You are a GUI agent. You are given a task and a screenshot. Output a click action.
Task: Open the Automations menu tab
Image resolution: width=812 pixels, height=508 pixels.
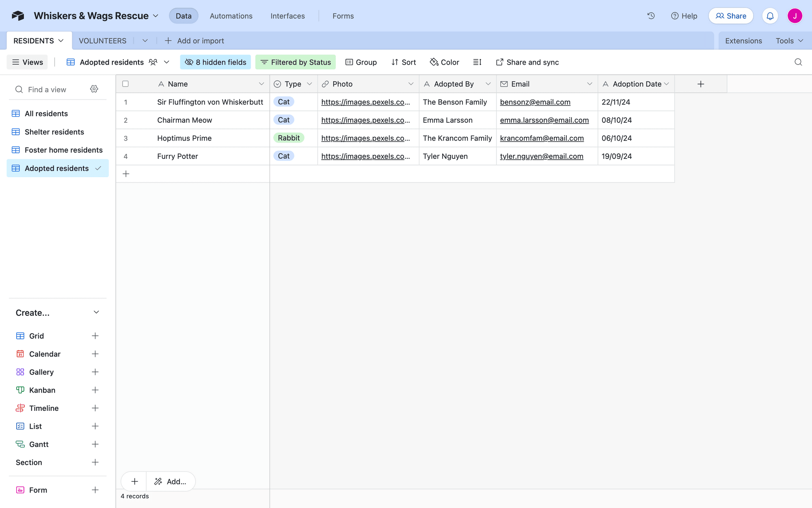231,16
